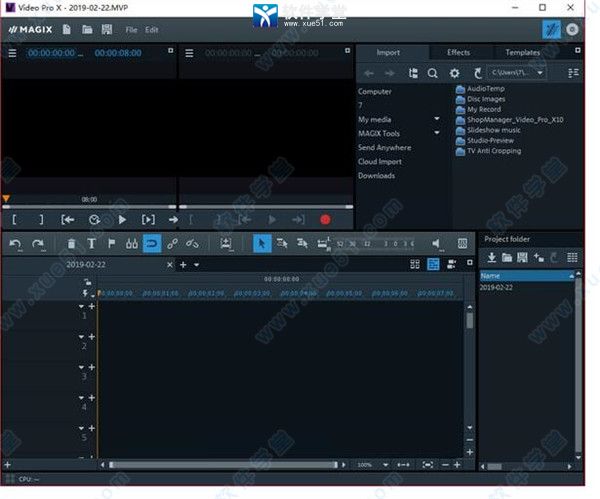Change the media pool list view mode
The width and height of the screenshot is (600, 499).
tap(573, 73)
